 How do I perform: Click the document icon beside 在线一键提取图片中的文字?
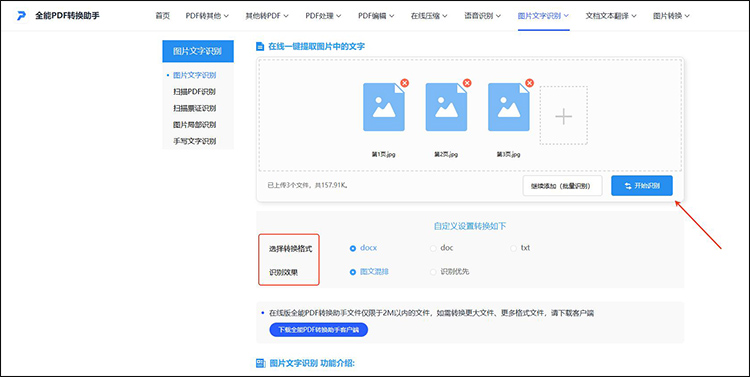(260, 46)
